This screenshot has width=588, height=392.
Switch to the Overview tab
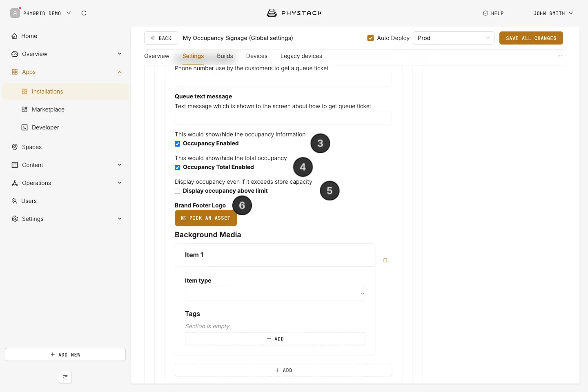coord(157,56)
